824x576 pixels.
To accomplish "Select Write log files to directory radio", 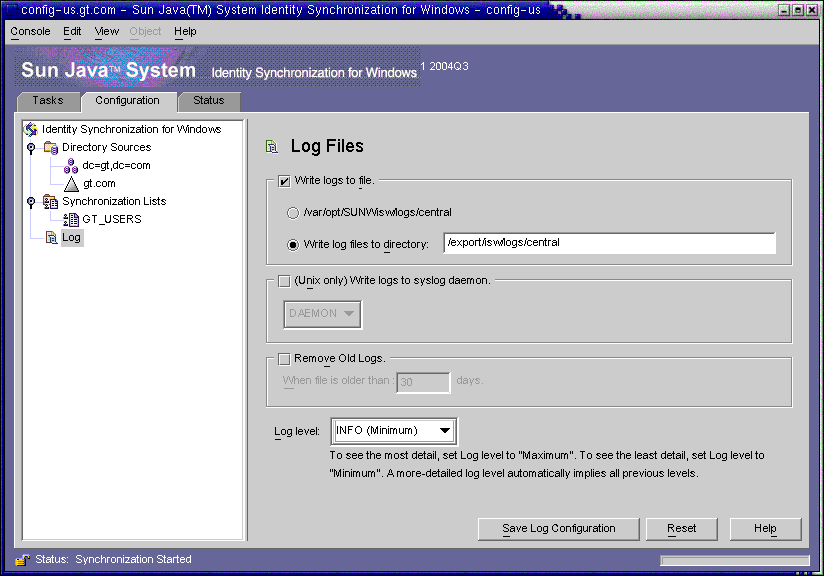I will [293, 245].
